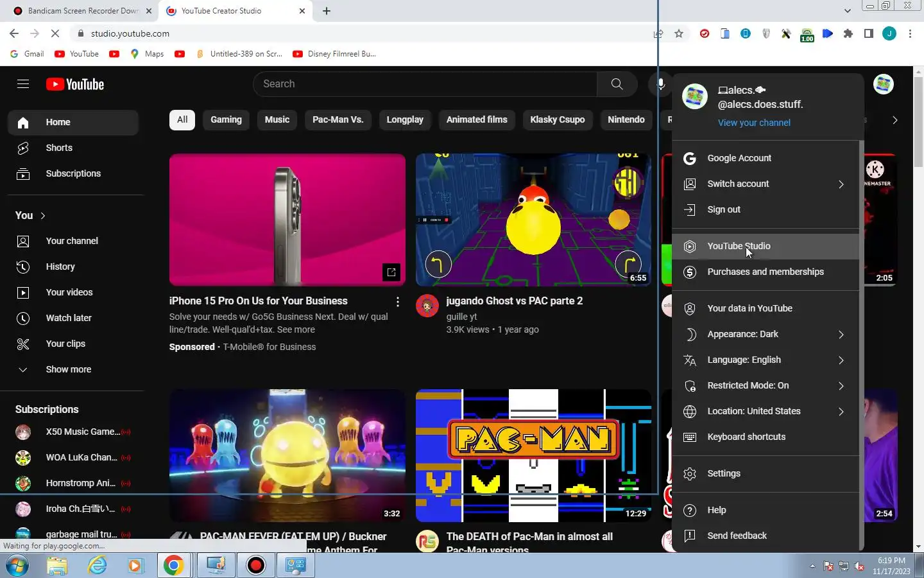Open Chrome three-dot menu
924x578 pixels.
[910, 33]
